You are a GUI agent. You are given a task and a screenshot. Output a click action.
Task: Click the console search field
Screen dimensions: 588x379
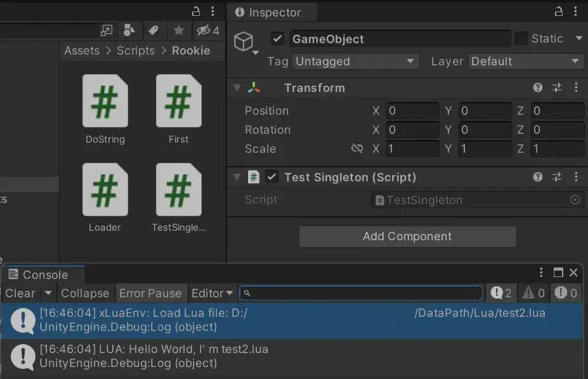(x=361, y=293)
